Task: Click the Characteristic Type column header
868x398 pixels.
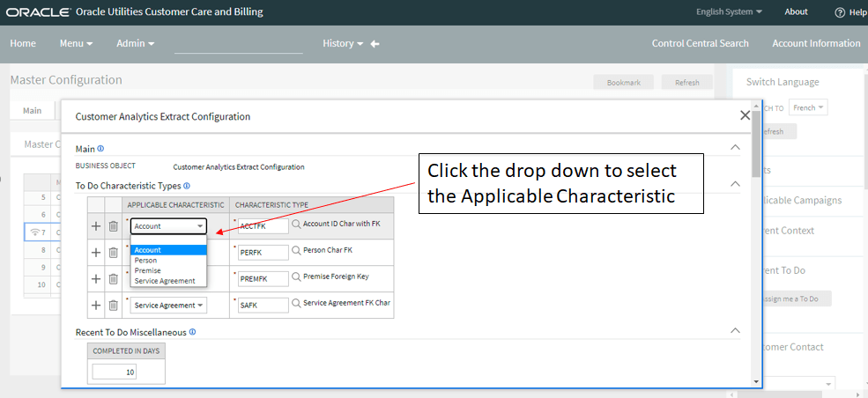Action: pos(312,204)
